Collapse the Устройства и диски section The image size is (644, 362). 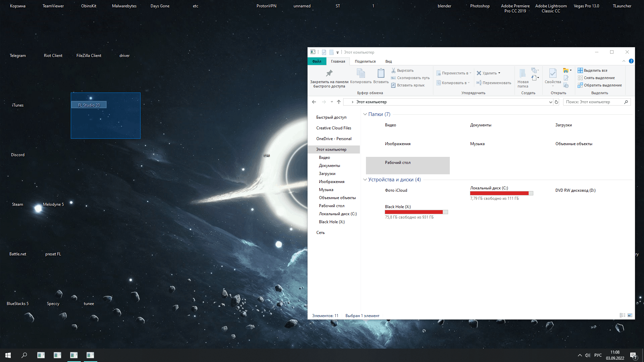pyautogui.click(x=365, y=180)
